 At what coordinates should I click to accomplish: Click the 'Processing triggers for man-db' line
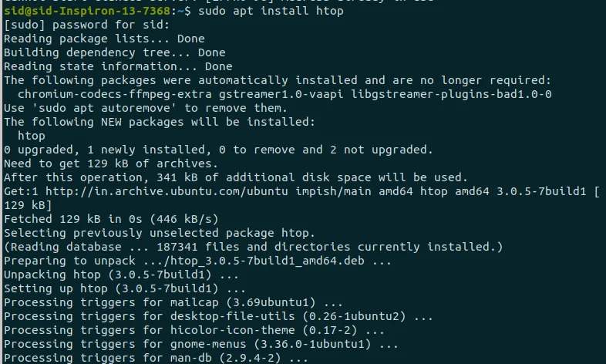point(156,358)
